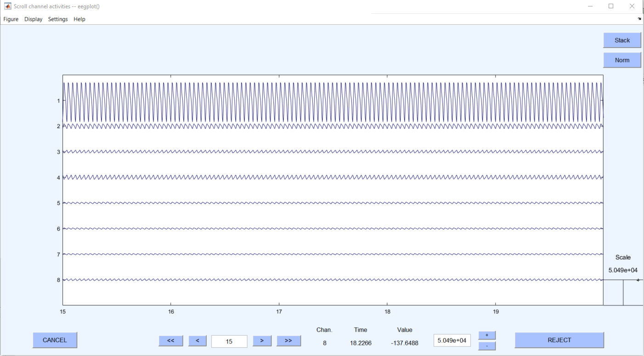Open the Help menu
Screen dimensions: 644x356
pyautogui.click(x=79, y=19)
